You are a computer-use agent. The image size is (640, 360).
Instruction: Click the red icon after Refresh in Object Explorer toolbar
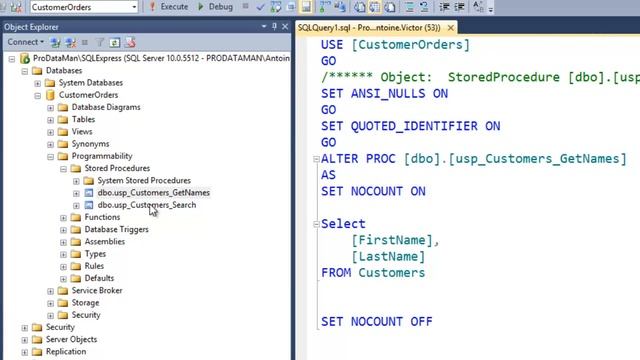coord(130,42)
